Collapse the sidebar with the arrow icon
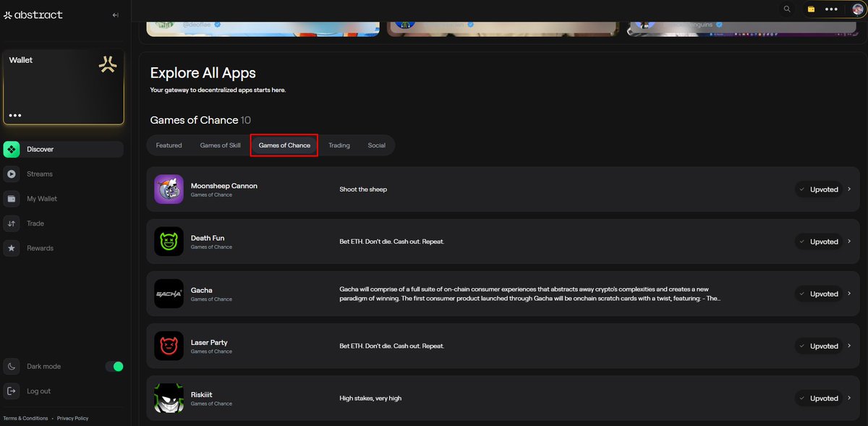868x426 pixels. (116, 14)
